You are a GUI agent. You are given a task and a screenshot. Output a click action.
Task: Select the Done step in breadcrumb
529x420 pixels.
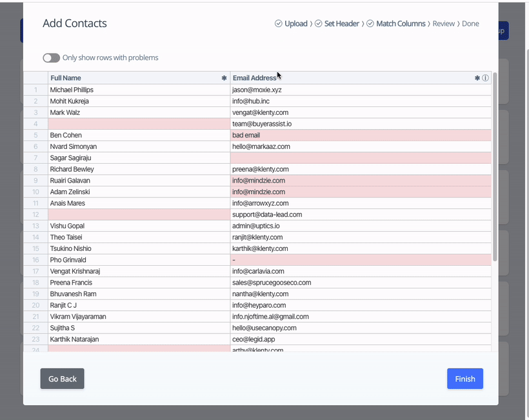(470, 23)
